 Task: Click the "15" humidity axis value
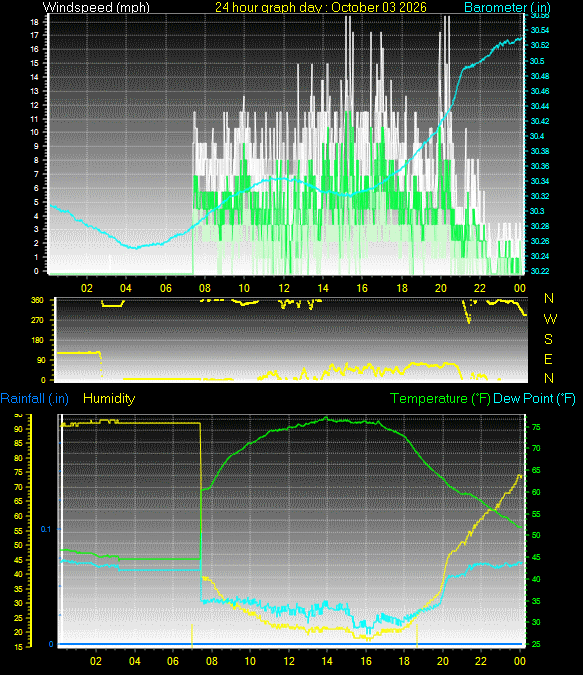coord(18,647)
